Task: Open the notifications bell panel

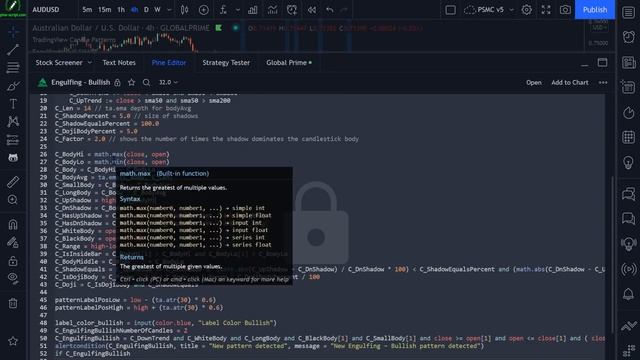Action: pos(629,294)
